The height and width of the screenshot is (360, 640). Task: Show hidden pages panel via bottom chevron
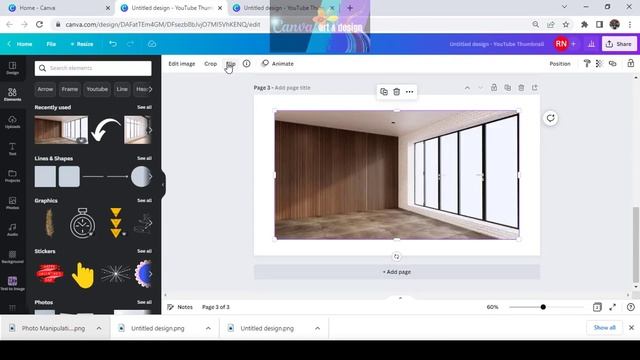coord(400,298)
